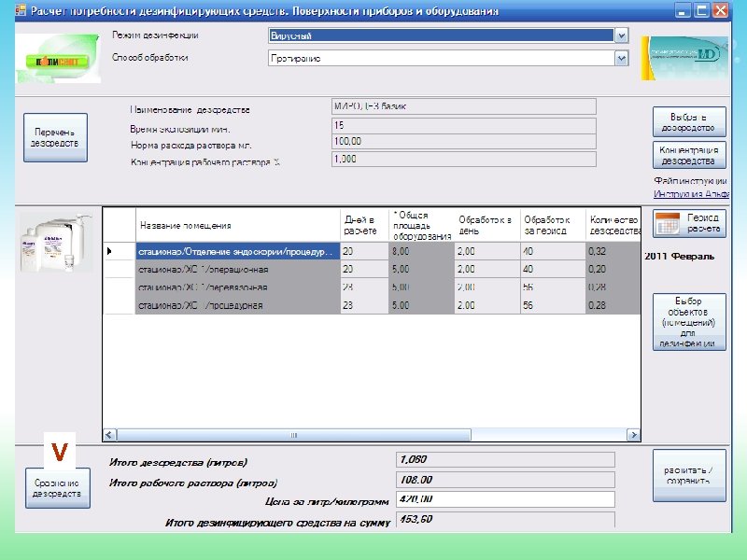Viewport: 747px width, 560px height.
Task: Click the 'Перечень дезсредств' button
Action: tap(55, 137)
